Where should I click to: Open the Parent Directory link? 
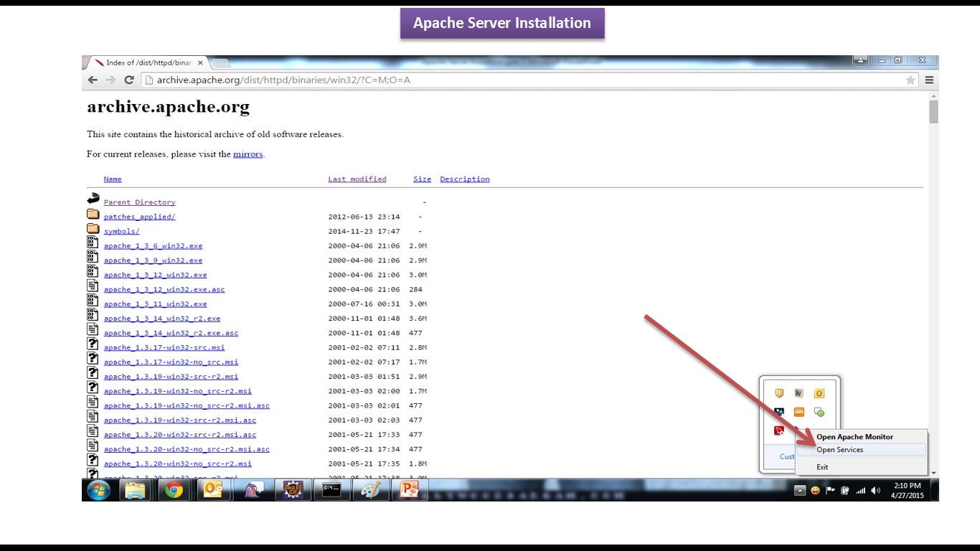click(140, 202)
